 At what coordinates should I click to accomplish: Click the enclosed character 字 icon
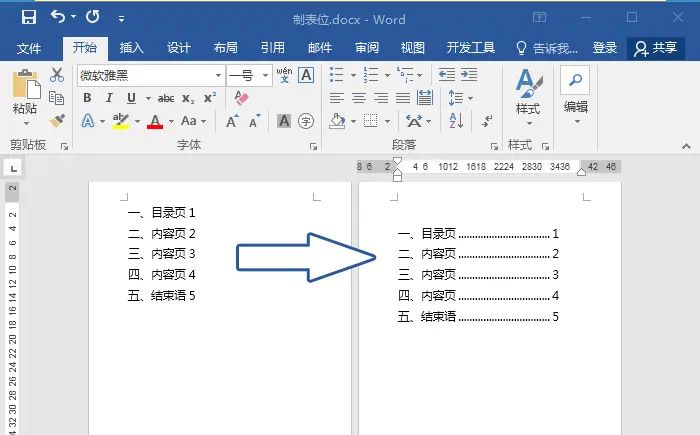(306, 121)
